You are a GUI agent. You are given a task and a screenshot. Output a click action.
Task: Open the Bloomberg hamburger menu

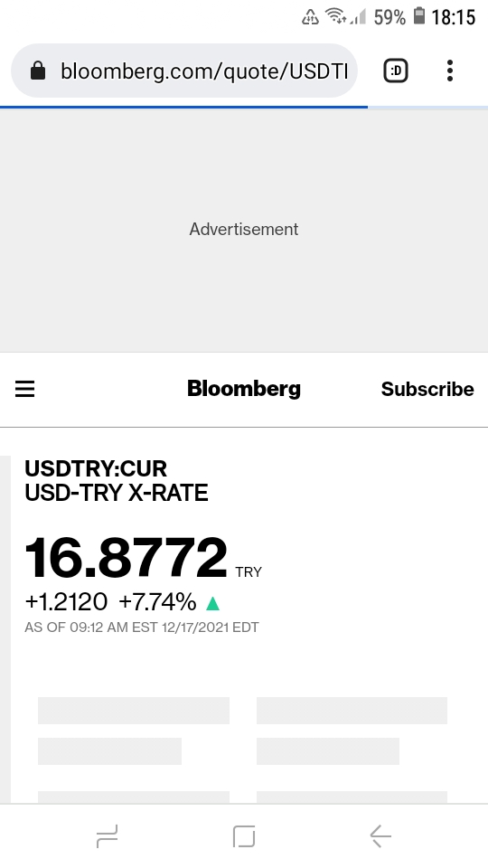click(x=25, y=389)
